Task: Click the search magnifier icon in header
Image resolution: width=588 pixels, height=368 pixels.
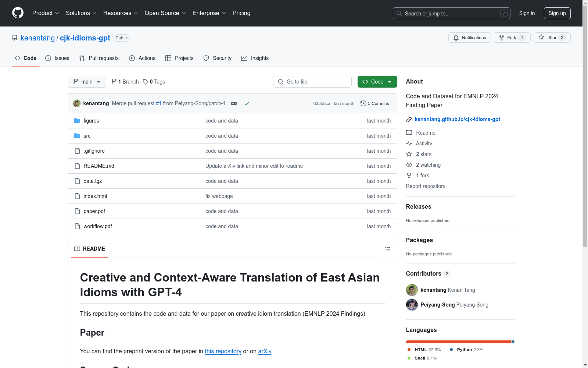Action: [x=399, y=13]
